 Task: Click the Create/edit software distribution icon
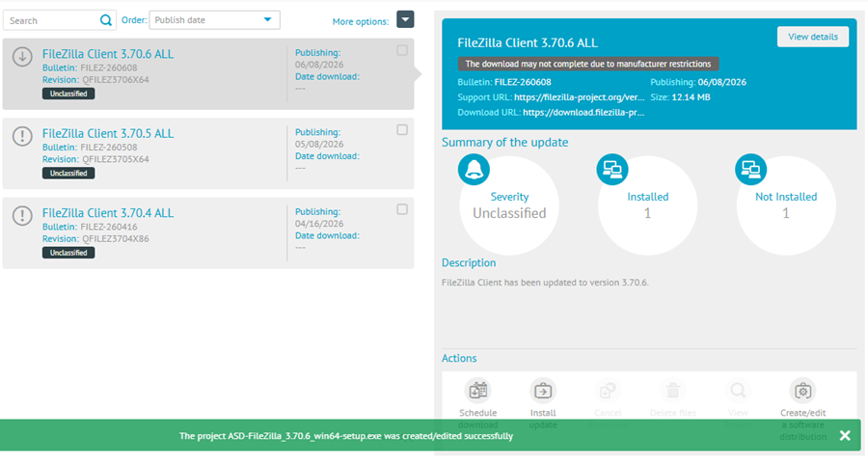(802, 391)
